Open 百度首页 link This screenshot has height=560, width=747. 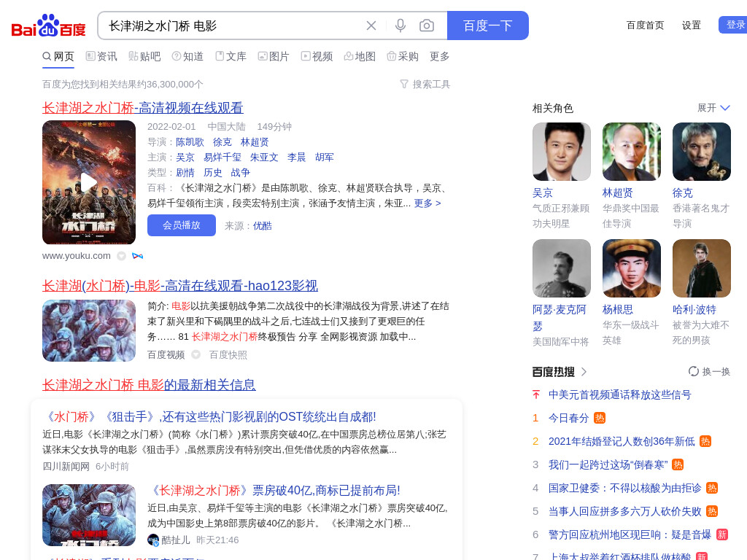pyautogui.click(x=645, y=26)
